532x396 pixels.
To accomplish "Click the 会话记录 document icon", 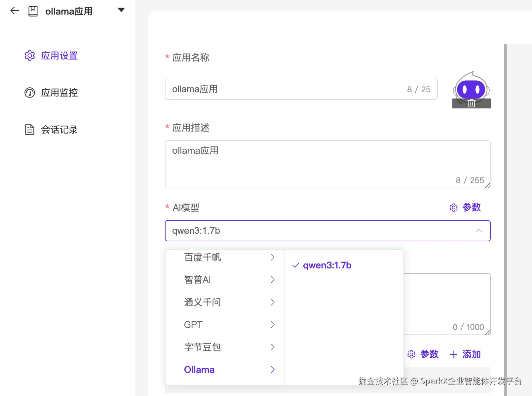I will [x=30, y=130].
